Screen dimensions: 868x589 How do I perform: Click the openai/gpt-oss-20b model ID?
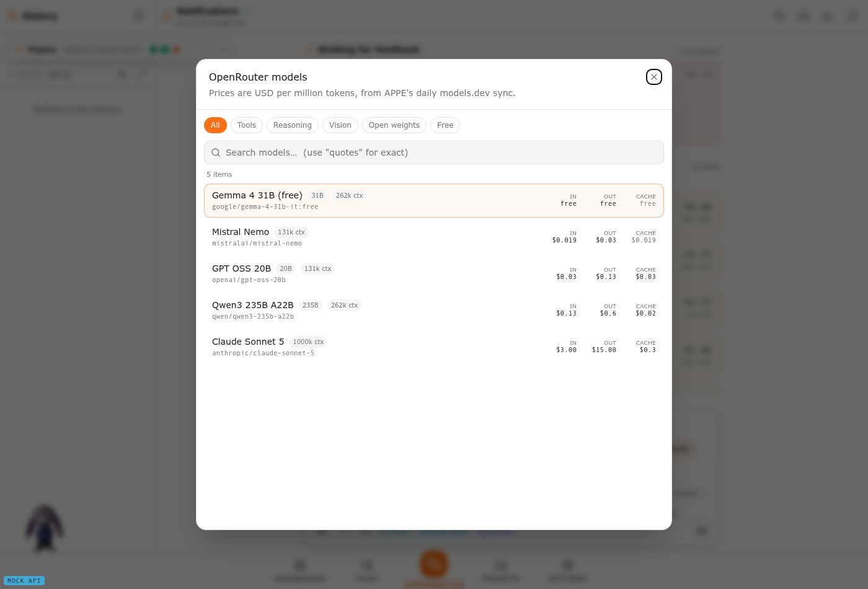tap(249, 280)
